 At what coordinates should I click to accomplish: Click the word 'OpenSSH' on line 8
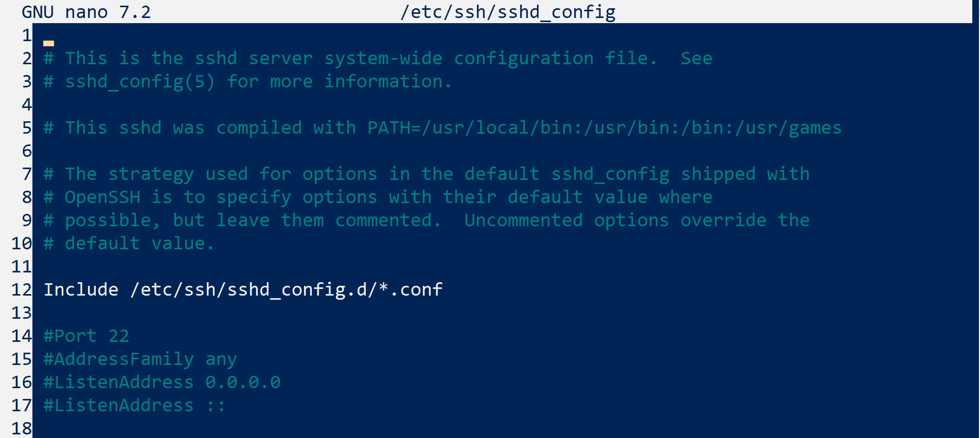pyautogui.click(x=102, y=197)
